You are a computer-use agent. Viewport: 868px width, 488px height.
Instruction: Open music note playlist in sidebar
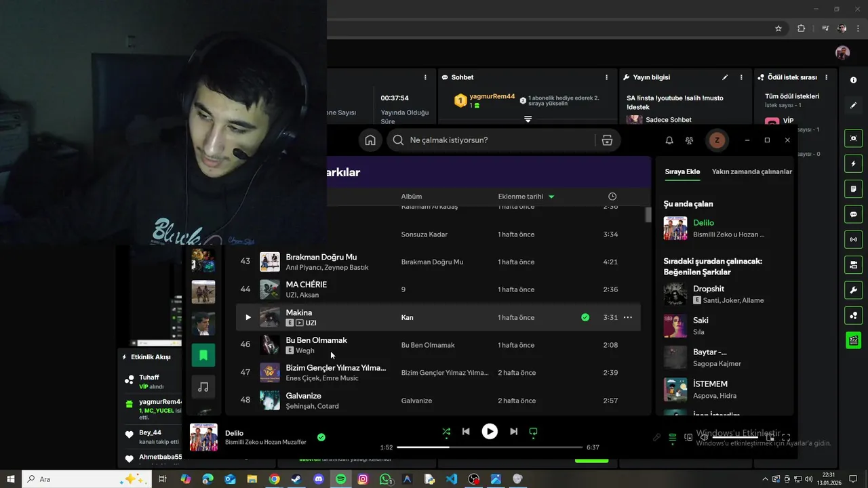coord(203,387)
